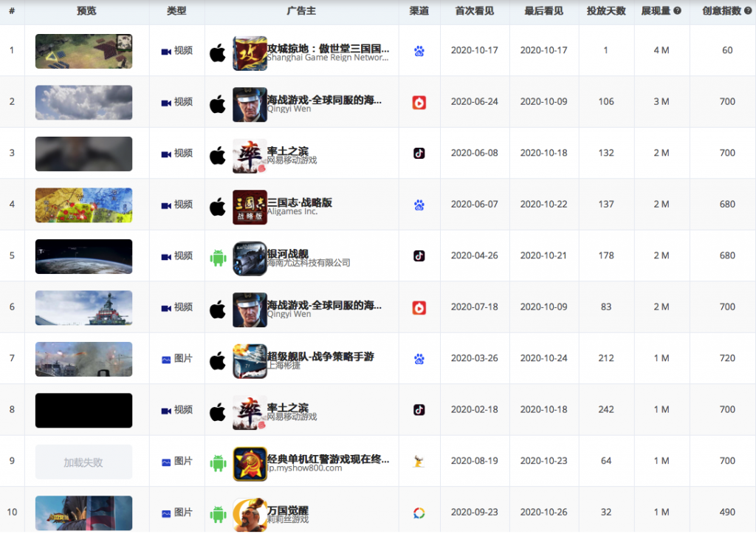Click the Apple platform icon in row 7
Image resolution: width=756 pixels, height=534 pixels.
(x=217, y=360)
